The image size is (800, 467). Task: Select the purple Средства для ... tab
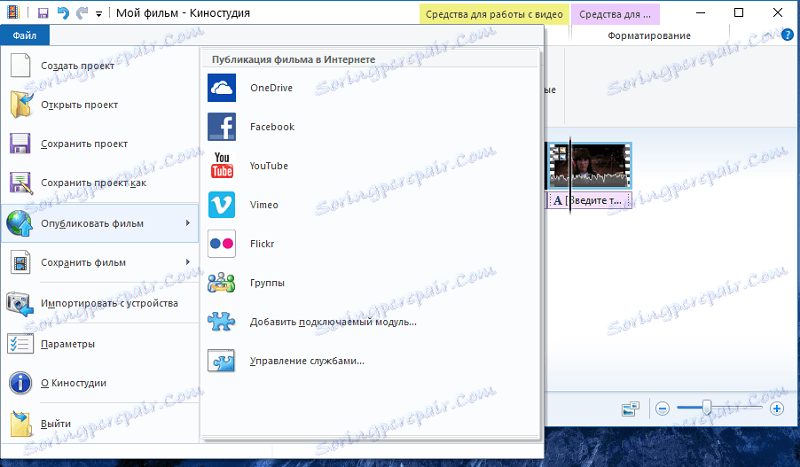pyautogui.click(x=615, y=14)
